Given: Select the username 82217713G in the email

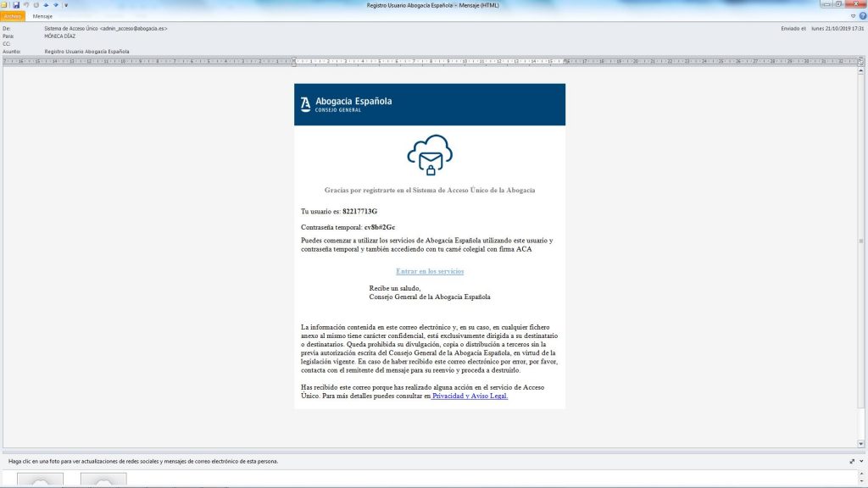Looking at the screenshot, I should [x=359, y=211].
